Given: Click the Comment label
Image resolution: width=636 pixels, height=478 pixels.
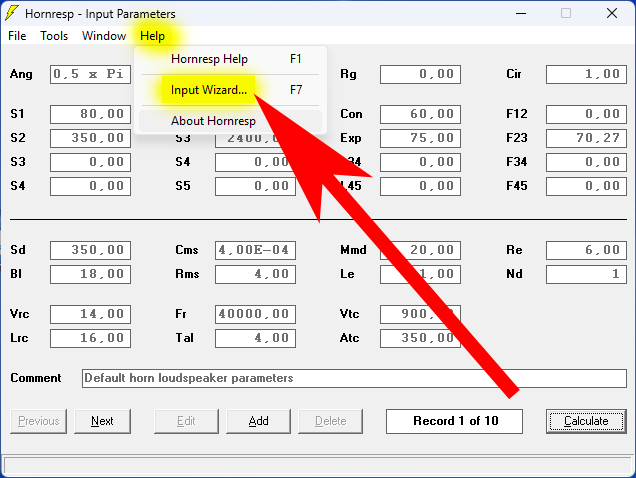Looking at the screenshot, I should [36, 378].
